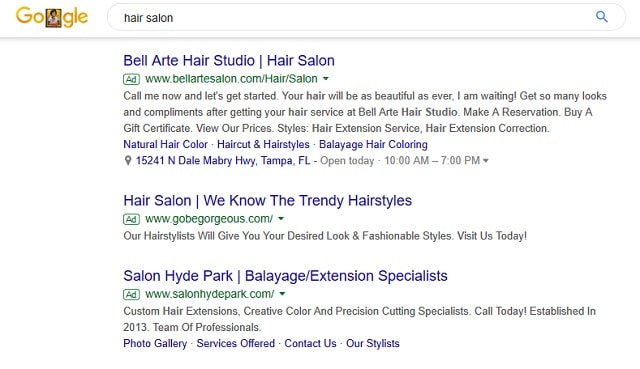The image size is (640, 369).
Task: Expand the bellartesalon URL dropdown arrow
Action: coord(326,79)
